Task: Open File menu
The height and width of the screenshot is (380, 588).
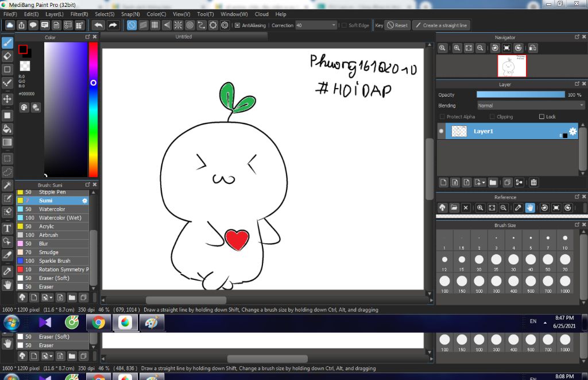Action: [10, 14]
